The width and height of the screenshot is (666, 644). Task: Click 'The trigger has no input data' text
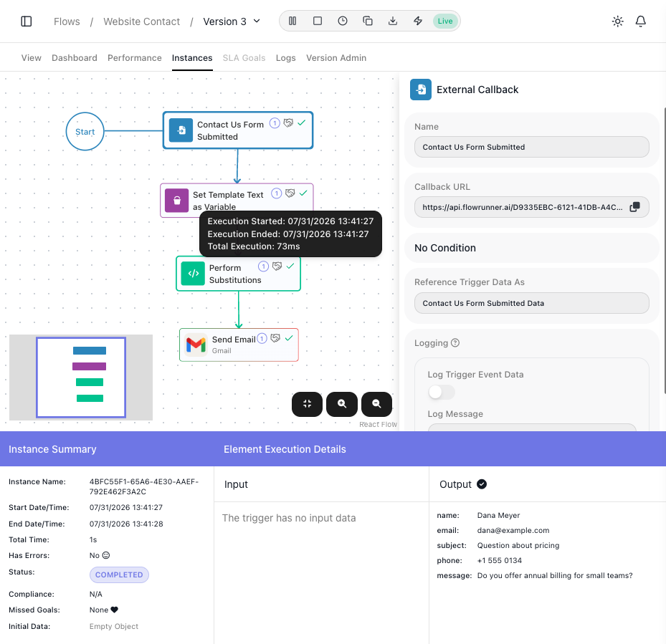click(x=289, y=518)
